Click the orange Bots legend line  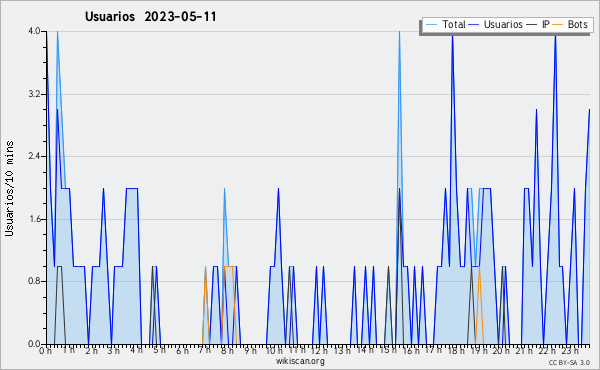[558, 25]
